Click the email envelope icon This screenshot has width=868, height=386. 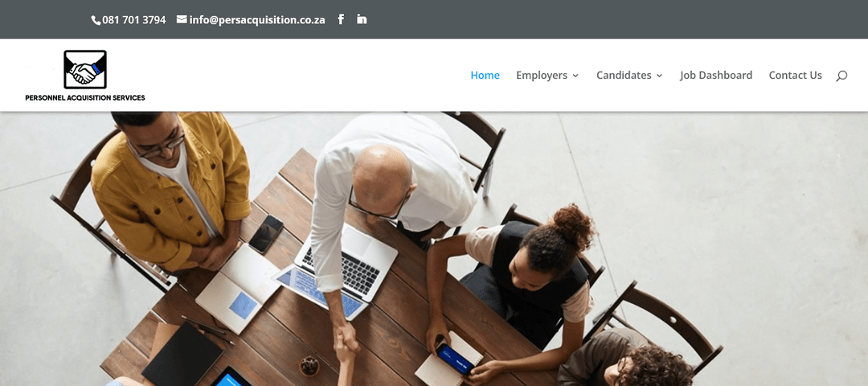coord(182,19)
